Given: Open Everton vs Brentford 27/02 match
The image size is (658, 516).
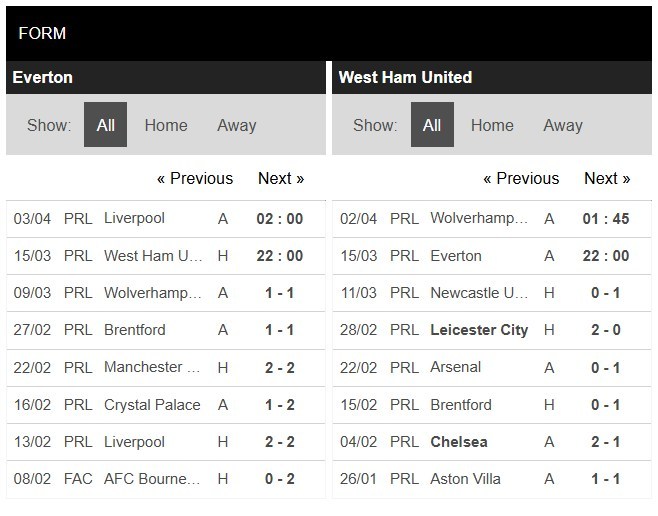Looking at the screenshot, I should coord(166,330).
